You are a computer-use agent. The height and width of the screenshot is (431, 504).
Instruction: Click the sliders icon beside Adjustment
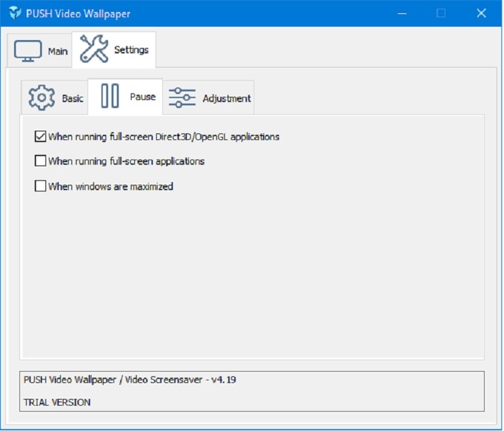pyautogui.click(x=182, y=98)
